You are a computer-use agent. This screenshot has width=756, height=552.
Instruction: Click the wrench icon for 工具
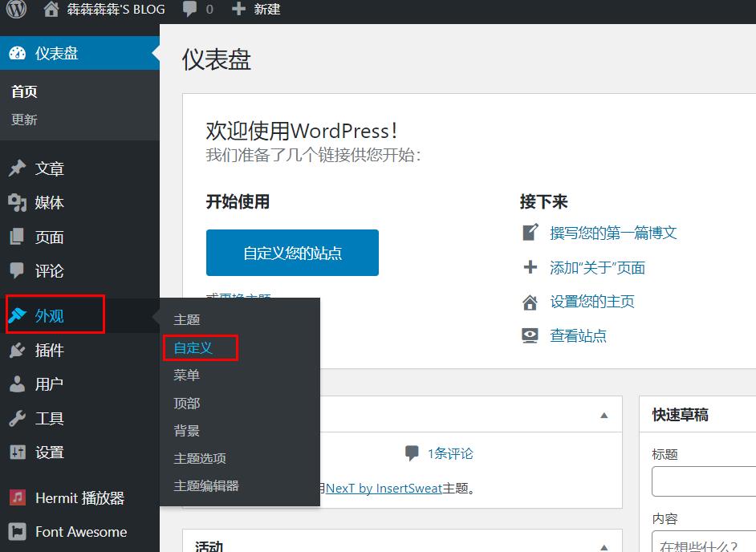[x=18, y=418]
